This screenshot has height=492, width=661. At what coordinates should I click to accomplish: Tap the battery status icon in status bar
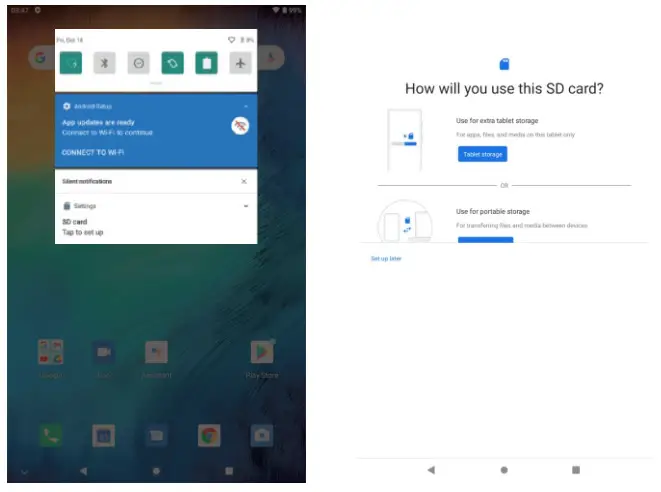[x=285, y=10]
